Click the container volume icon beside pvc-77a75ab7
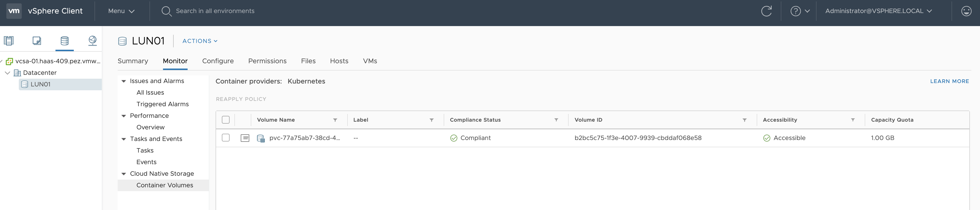Screen dimensions: 980x210 pos(261,138)
